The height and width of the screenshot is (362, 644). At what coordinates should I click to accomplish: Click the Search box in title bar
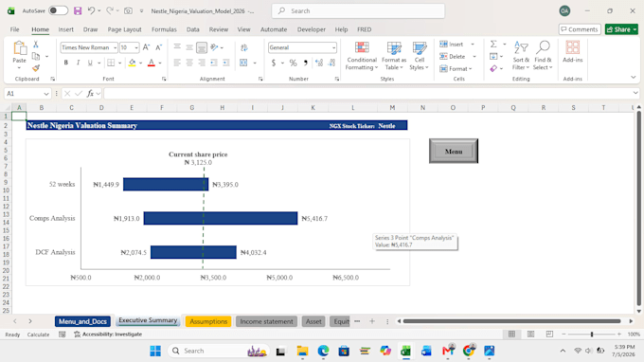[358, 11]
